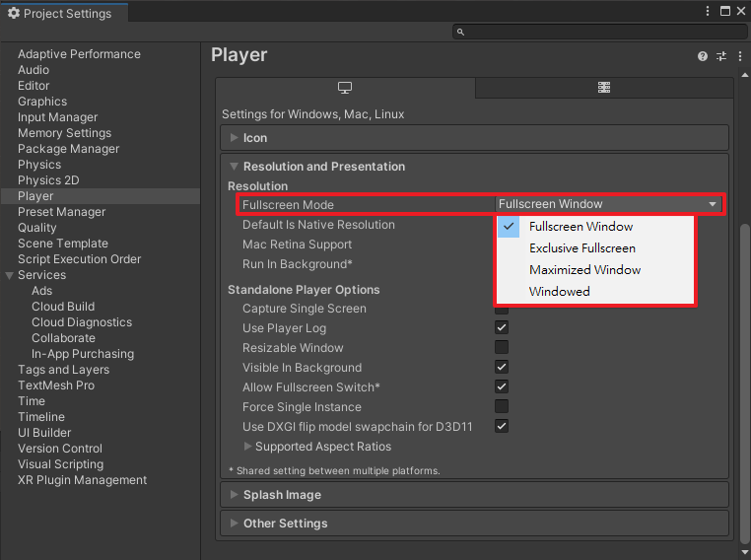Open Adaptive Performance settings

(x=79, y=54)
